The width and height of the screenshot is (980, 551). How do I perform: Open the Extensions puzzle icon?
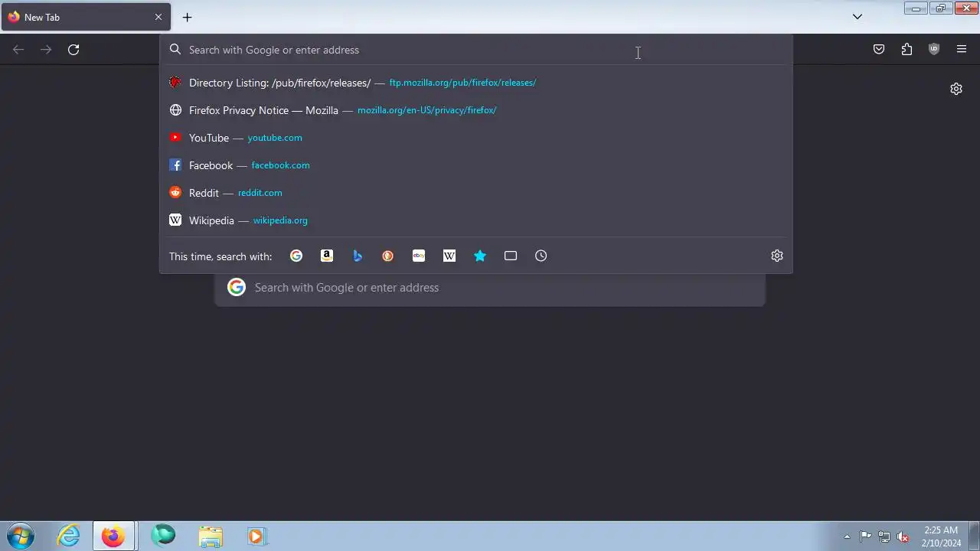(906, 50)
